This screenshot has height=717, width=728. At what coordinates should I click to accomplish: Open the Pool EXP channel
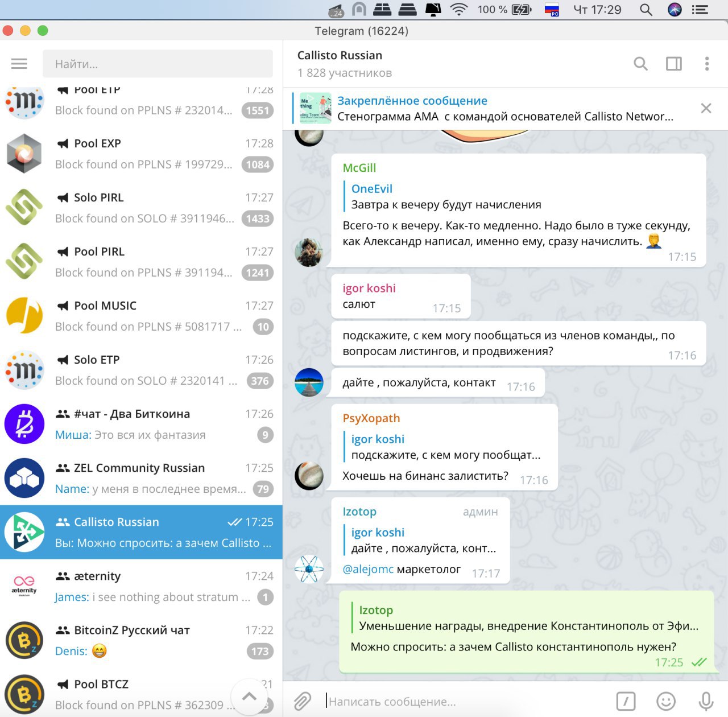pyautogui.click(x=141, y=154)
